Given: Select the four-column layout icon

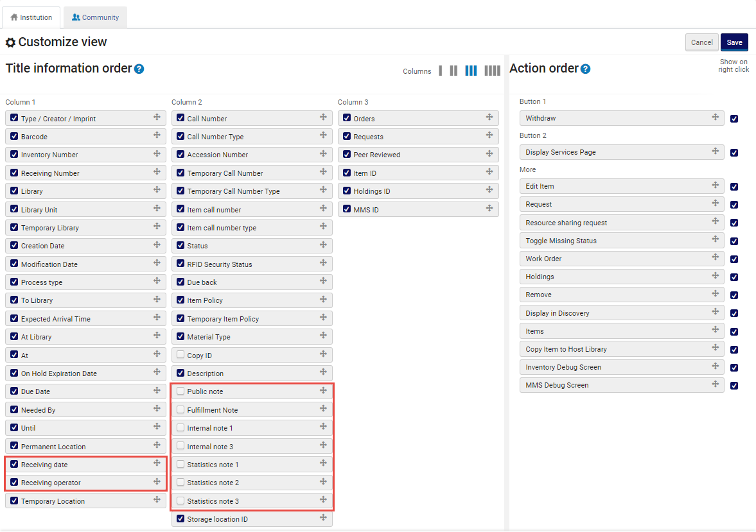Looking at the screenshot, I should click(492, 71).
